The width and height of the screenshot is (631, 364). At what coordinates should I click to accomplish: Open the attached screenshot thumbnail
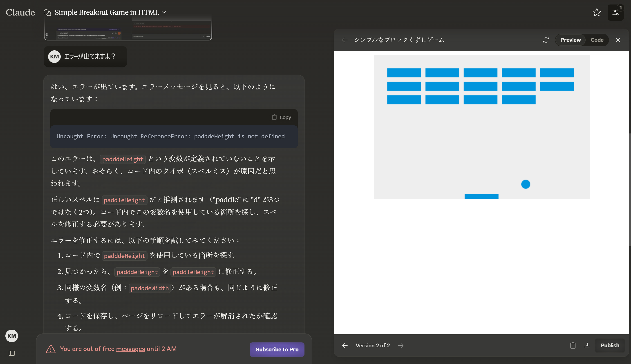click(128, 30)
